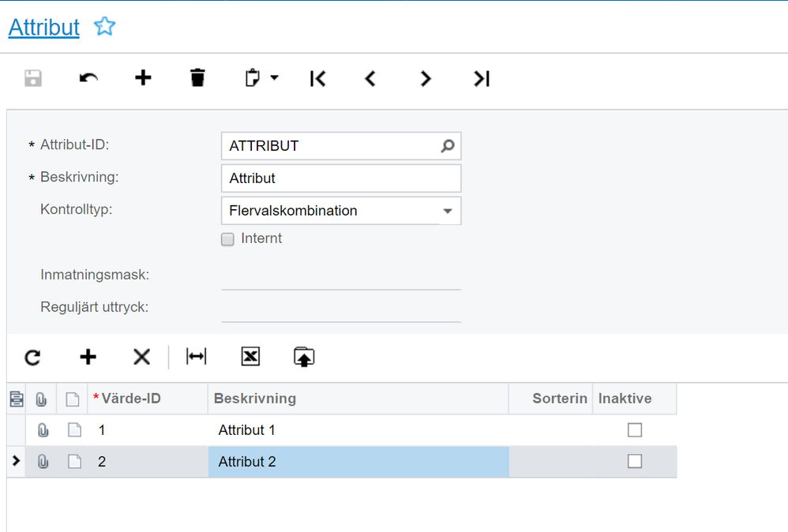Select Värde-ID cell with value 2
Screen dimensions: 788x532
pyautogui.click(x=148, y=462)
